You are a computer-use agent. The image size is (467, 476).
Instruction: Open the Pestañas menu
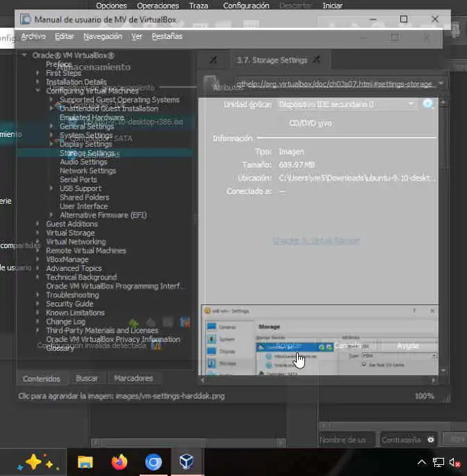[167, 36]
